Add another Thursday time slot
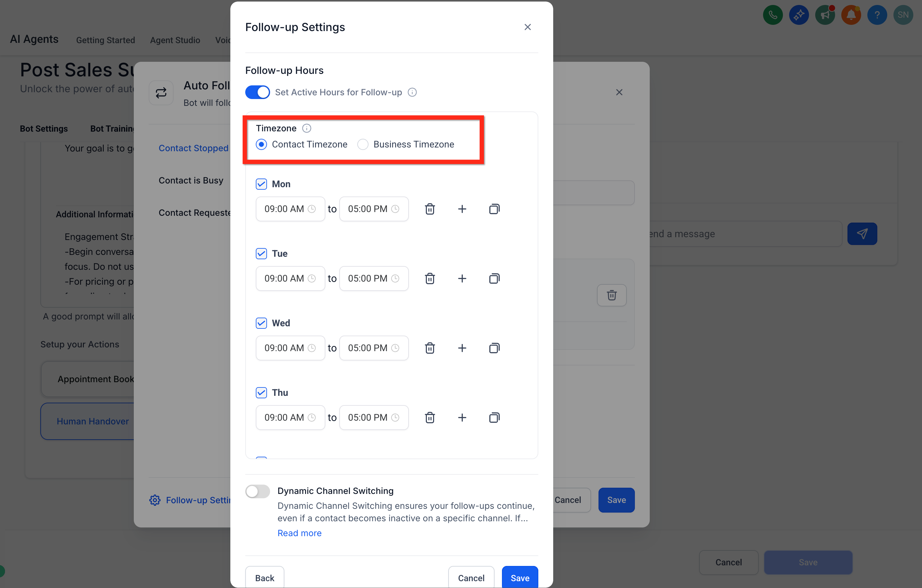Viewport: 922px width, 588px height. (x=462, y=417)
